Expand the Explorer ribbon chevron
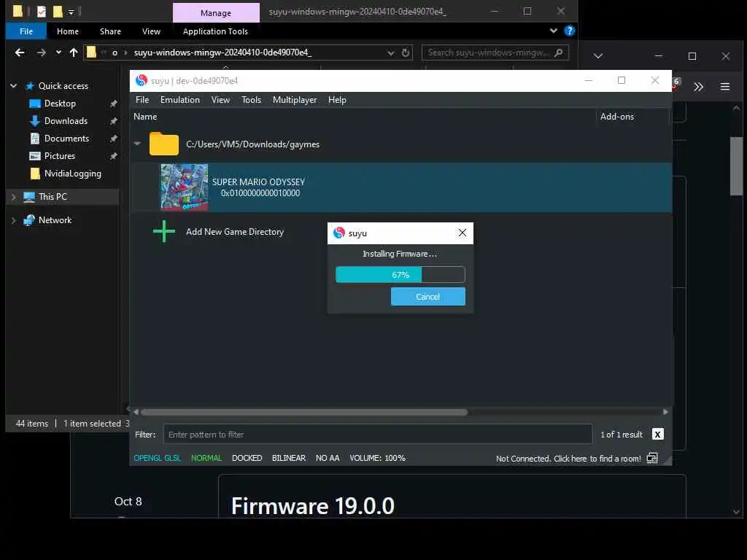 pyautogui.click(x=553, y=31)
